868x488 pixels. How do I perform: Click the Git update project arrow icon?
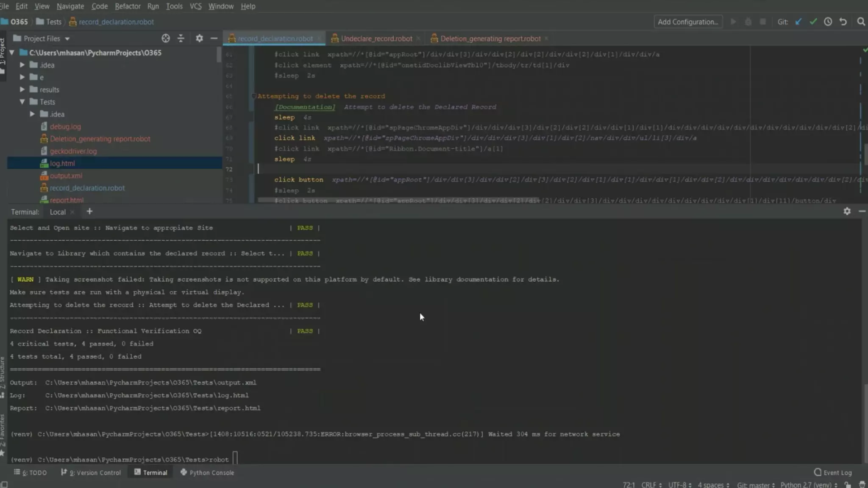pyautogui.click(x=798, y=22)
